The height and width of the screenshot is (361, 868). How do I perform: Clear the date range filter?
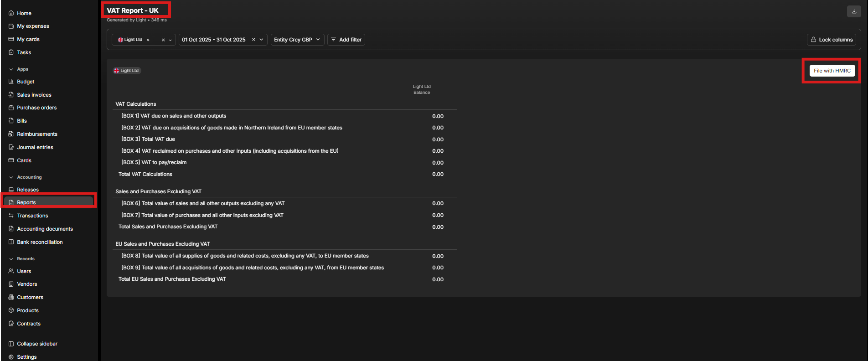point(253,40)
